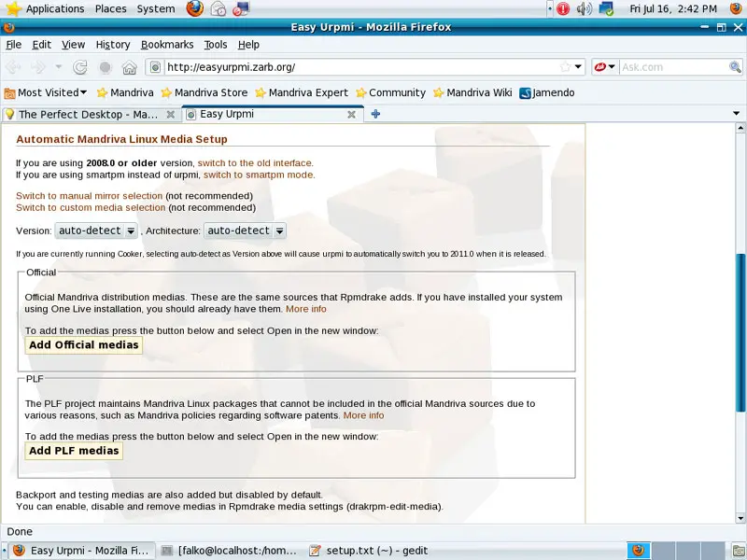This screenshot has height=560, width=747.
Task: Switch to Easy Urpmi Firefox taskbar button
Action: 82,551
